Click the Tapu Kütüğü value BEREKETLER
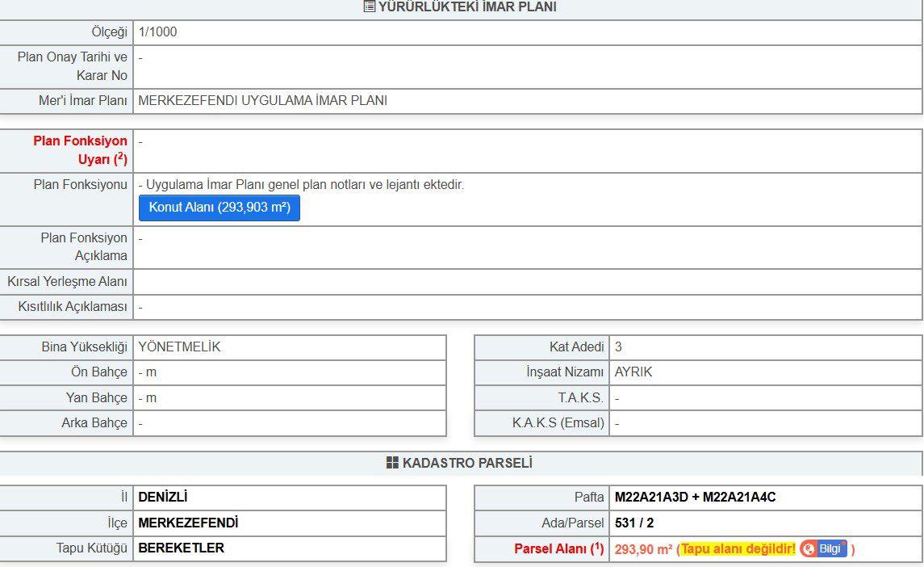This screenshot has width=924, height=567. click(181, 548)
